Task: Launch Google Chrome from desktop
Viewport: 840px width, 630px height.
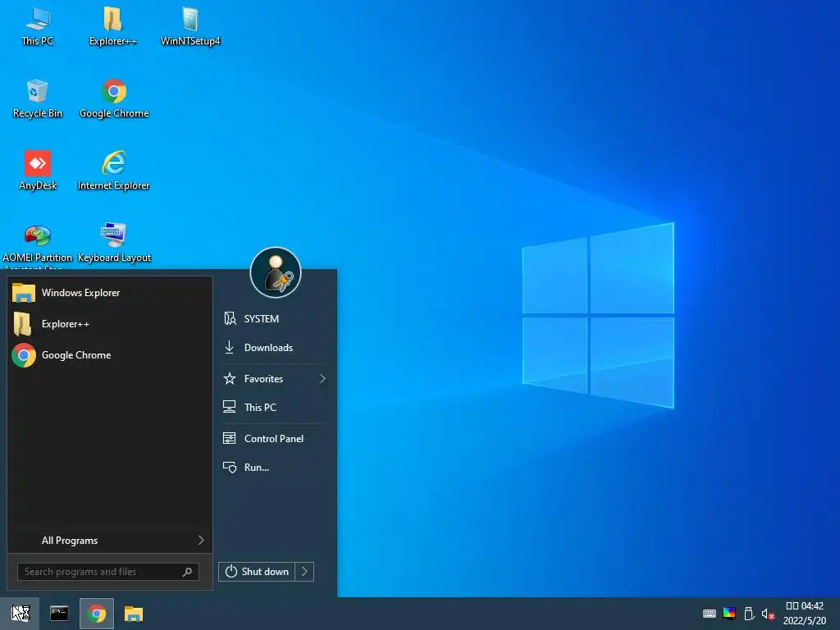Action: click(114, 98)
